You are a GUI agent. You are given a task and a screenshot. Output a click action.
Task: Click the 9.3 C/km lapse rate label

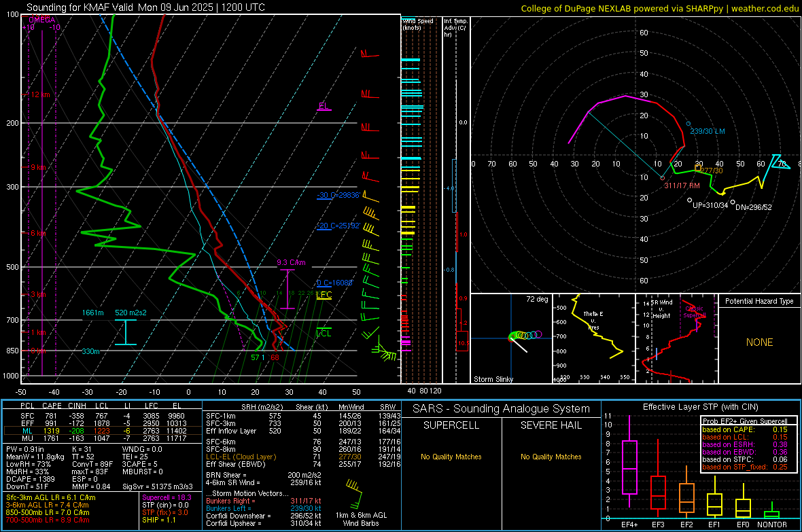coord(291,262)
